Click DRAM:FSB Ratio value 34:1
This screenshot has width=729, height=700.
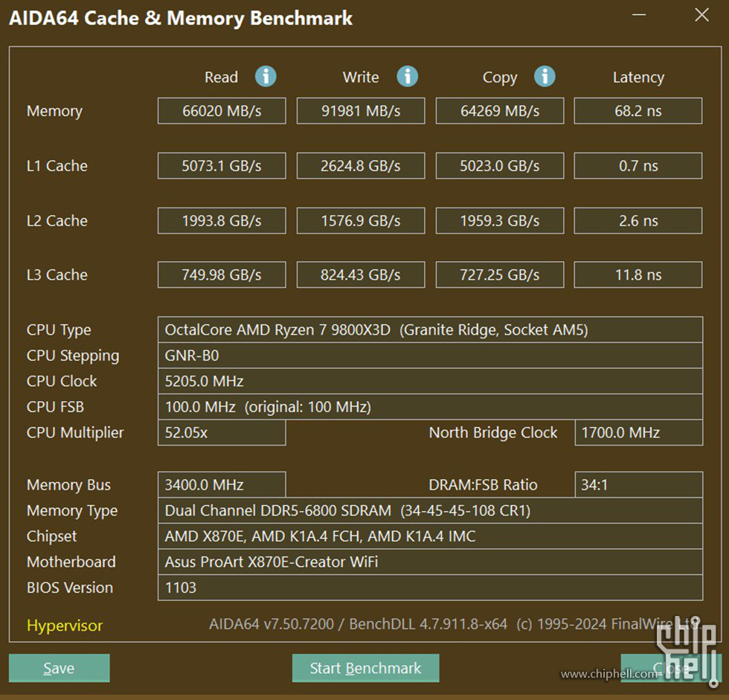coord(639,485)
